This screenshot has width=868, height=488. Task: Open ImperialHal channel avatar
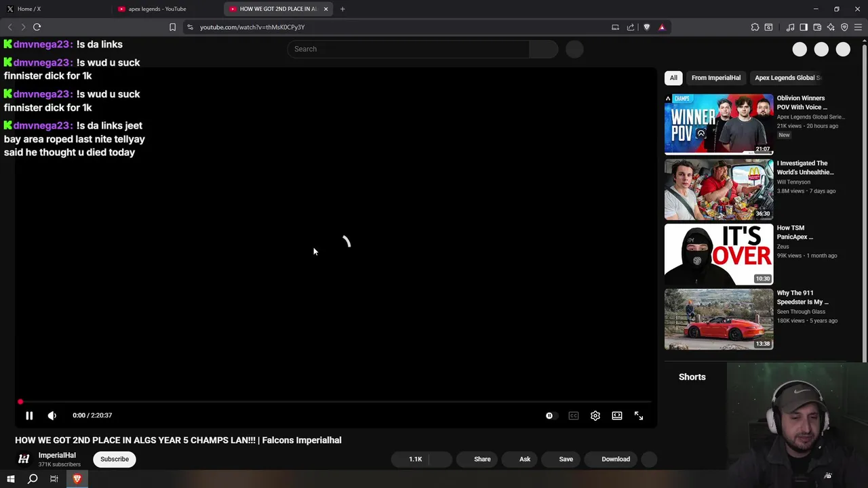[x=24, y=459]
